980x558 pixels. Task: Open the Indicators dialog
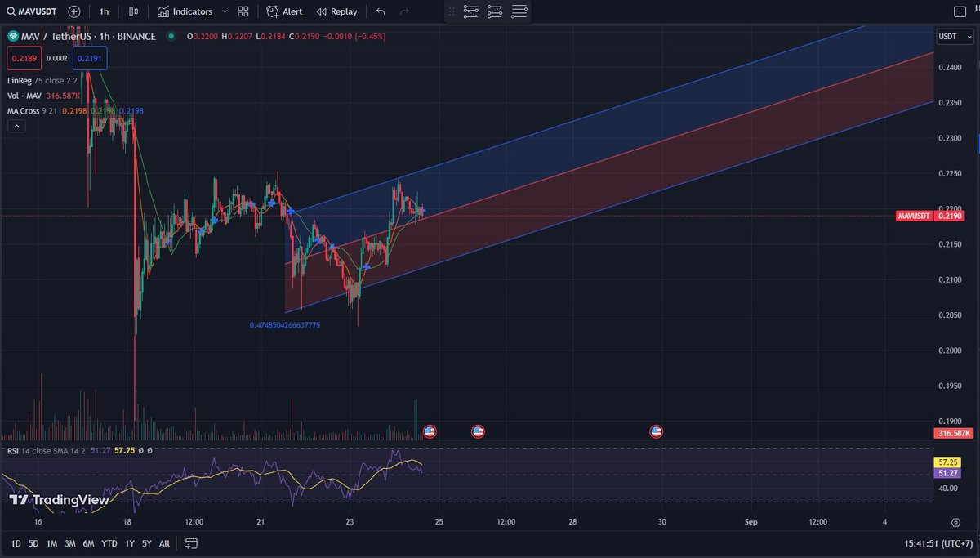pos(185,11)
